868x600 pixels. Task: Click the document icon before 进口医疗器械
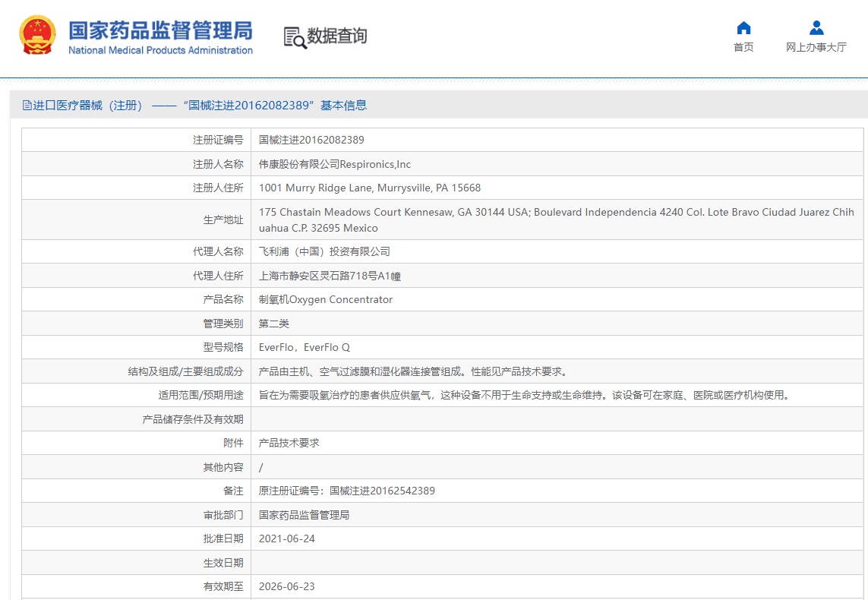(27, 106)
